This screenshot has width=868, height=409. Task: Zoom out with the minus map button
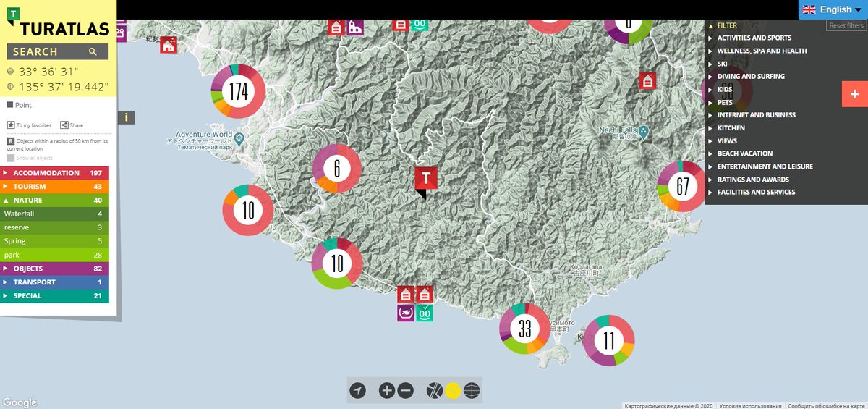(x=405, y=391)
